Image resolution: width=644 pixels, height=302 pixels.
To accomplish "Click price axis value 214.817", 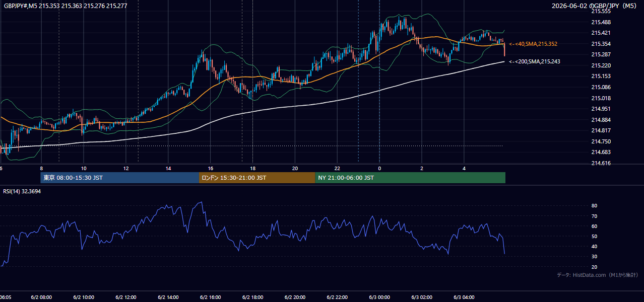I will pyautogui.click(x=601, y=130).
